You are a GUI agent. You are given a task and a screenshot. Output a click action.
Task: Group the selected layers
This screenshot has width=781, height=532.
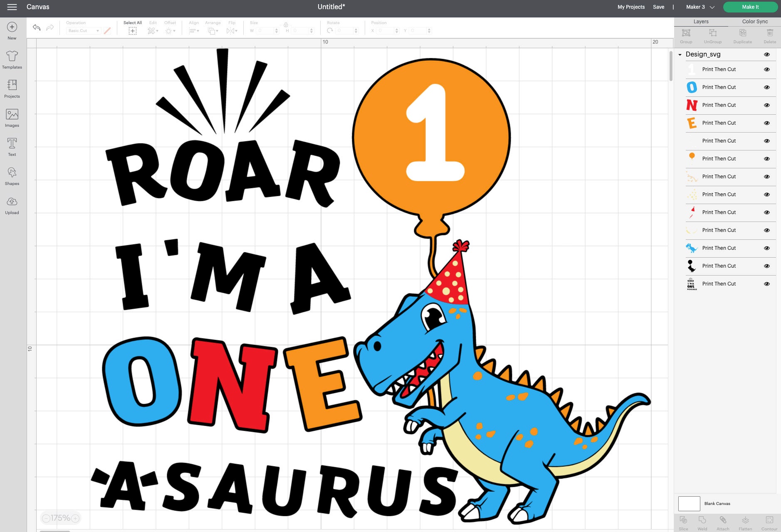click(x=686, y=35)
